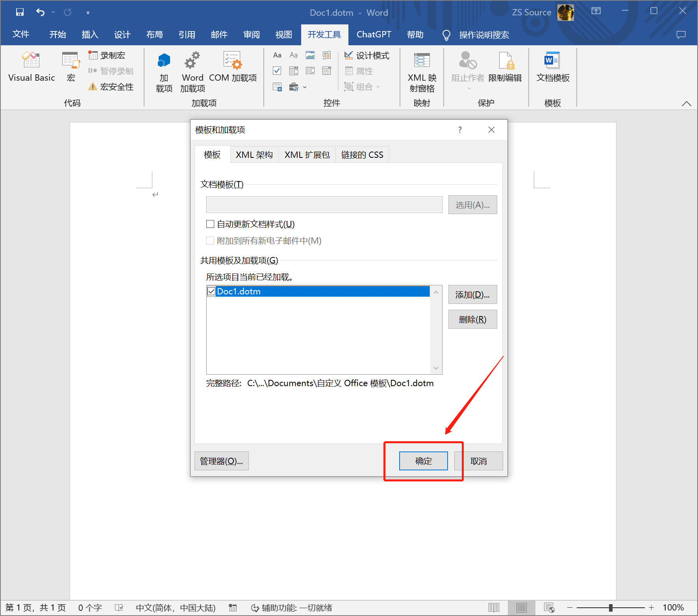Click the 确定 OK button
This screenshot has width=698, height=616.
(x=423, y=461)
